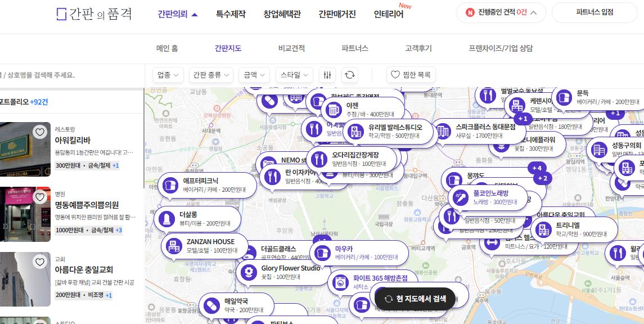Image resolution: width=644 pixels, height=324 pixels.
Task: Click the 문득 bakery map icon
Action: tap(563, 97)
